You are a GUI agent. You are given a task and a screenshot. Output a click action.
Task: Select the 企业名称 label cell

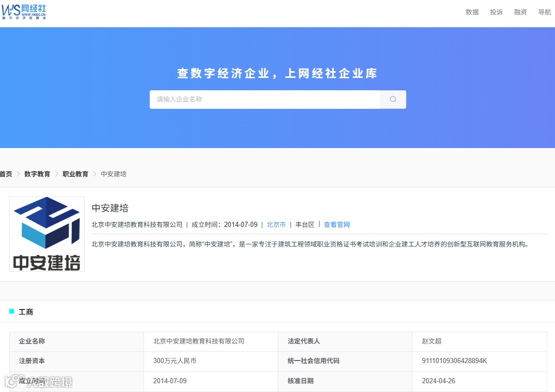tap(76, 341)
